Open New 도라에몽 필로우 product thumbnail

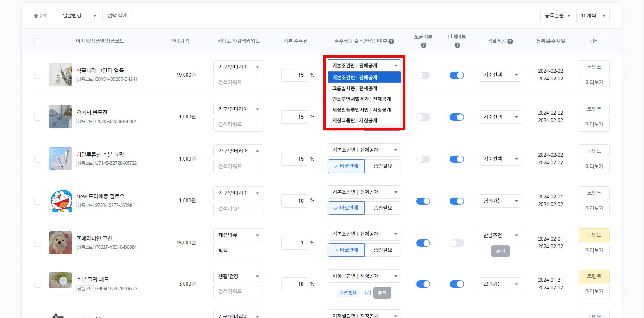[60, 201]
